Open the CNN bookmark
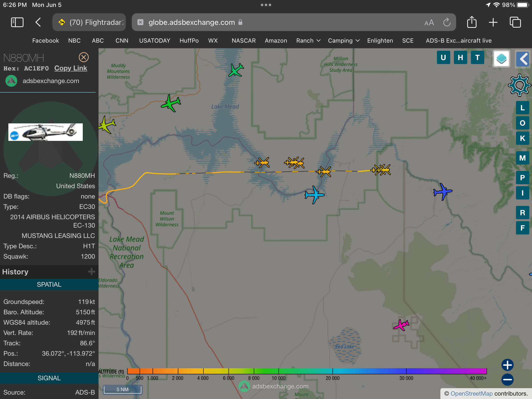532x399 pixels. (122, 41)
